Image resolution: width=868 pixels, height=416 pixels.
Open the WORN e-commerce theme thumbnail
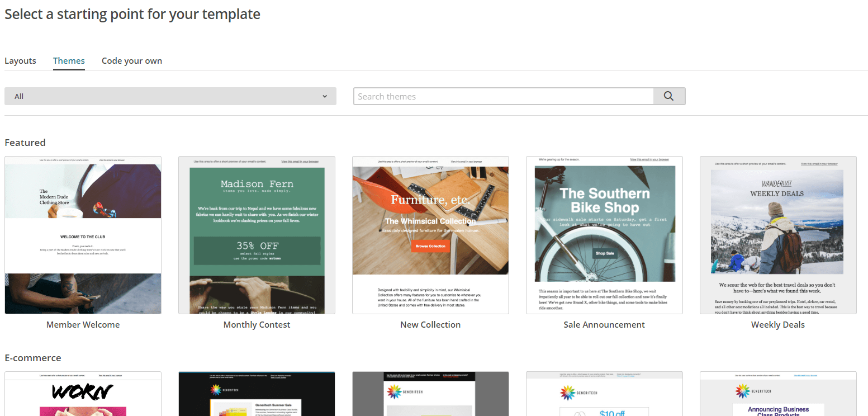[x=83, y=394]
